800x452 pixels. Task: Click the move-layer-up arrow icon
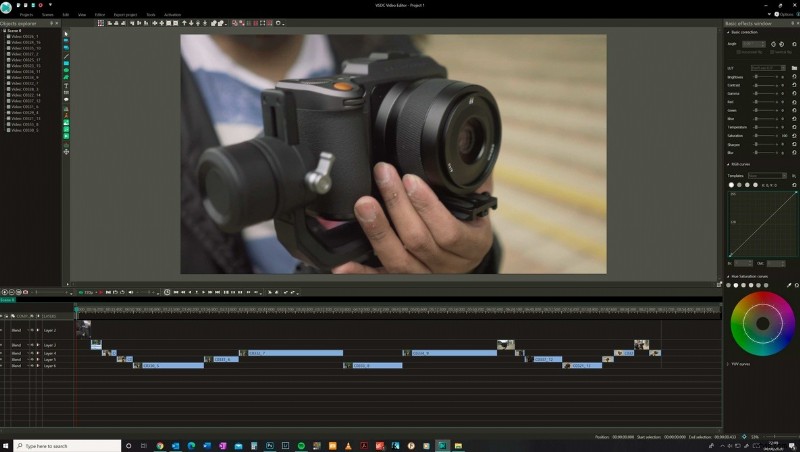(x=184, y=23)
